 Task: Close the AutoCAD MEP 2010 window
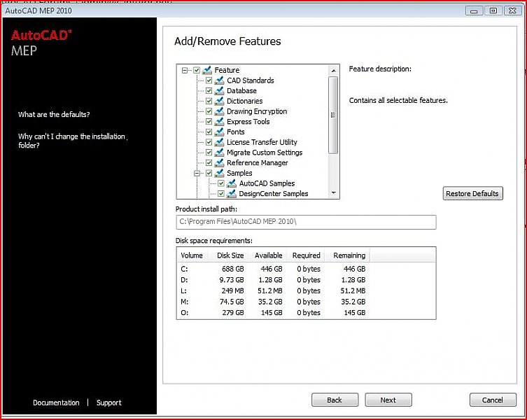point(512,10)
